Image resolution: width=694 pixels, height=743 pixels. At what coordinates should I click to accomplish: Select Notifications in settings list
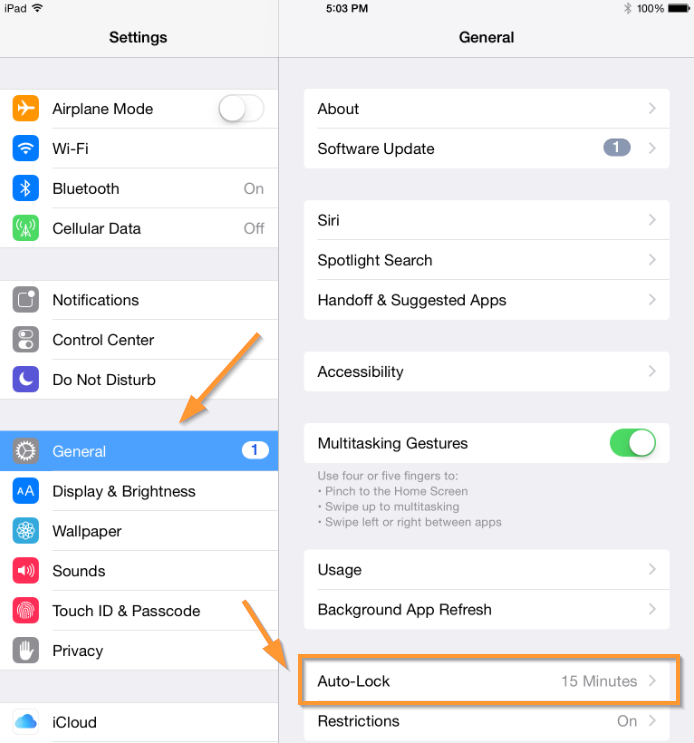(x=139, y=299)
